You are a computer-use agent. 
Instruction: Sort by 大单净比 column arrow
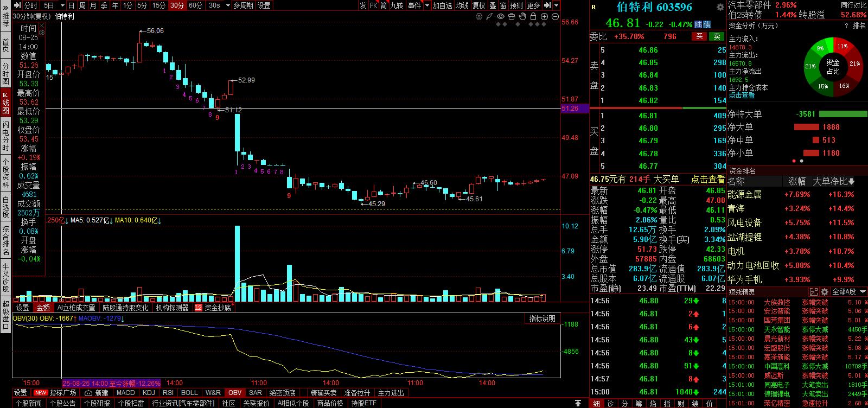coord(851,181)
